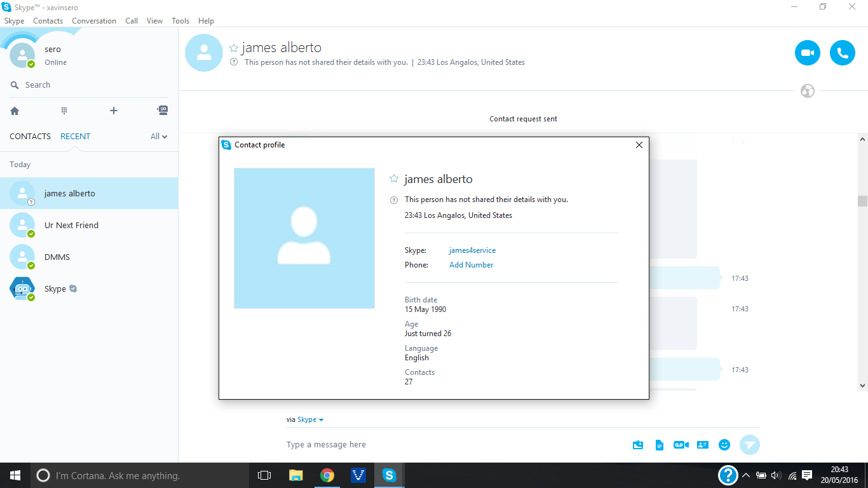Click the james4service Skype name link

[472, 250]
